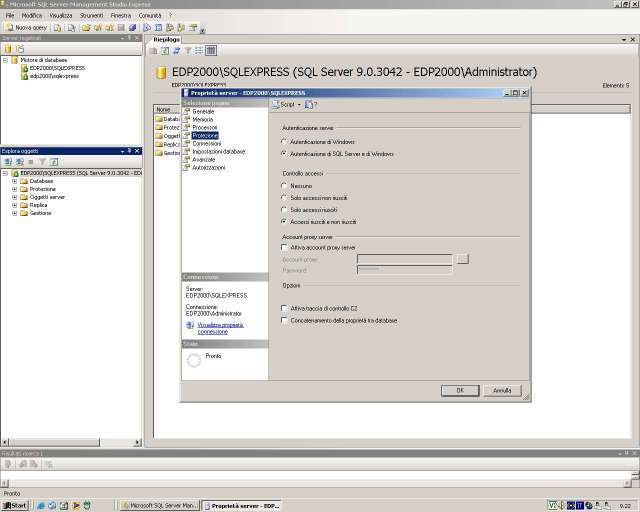Expand Protezione folder in Esplora oggetti
The height and width of the screenshot is (512, 640).
click(x=15, y=189)
